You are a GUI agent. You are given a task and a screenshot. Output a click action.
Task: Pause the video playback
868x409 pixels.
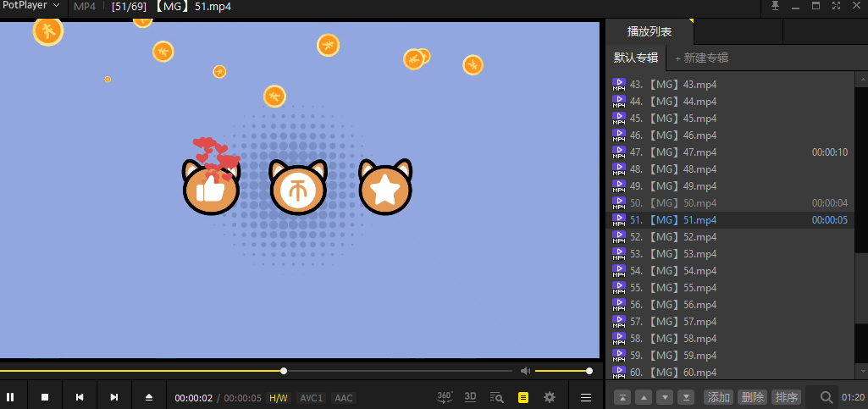pos(11,396)
